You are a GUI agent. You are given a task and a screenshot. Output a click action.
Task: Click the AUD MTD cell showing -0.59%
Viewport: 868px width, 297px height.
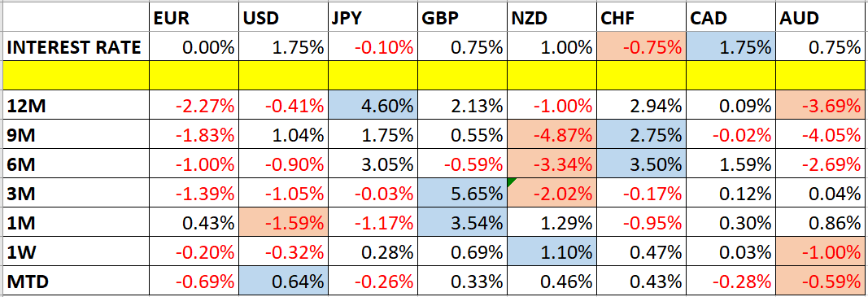pos(822,282)
